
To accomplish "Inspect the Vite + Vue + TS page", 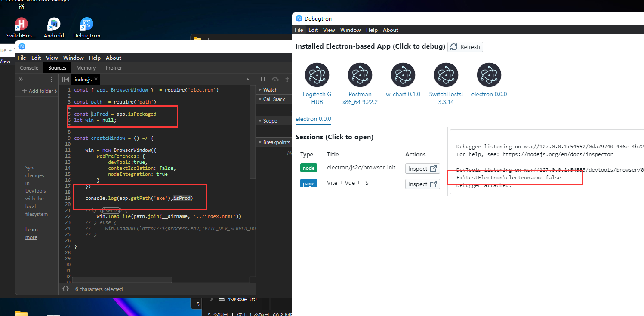I will pyautogui.click(x=422, y=184).
